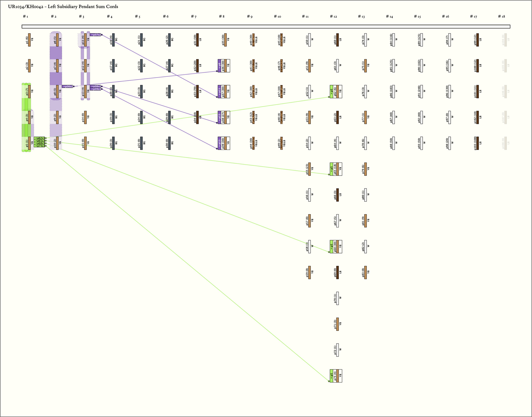532x417 pixels.
Task: Click the →p62s1 green link tag
Action: pos(39,138)
